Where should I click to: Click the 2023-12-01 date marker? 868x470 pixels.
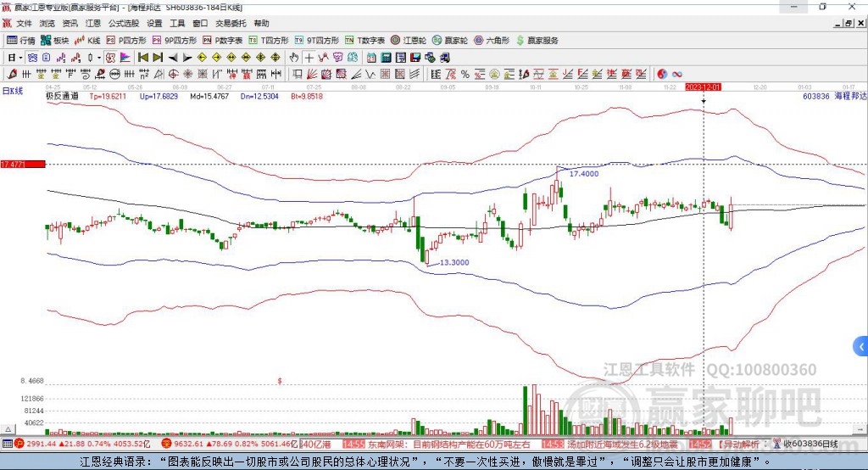pos(703,87)
